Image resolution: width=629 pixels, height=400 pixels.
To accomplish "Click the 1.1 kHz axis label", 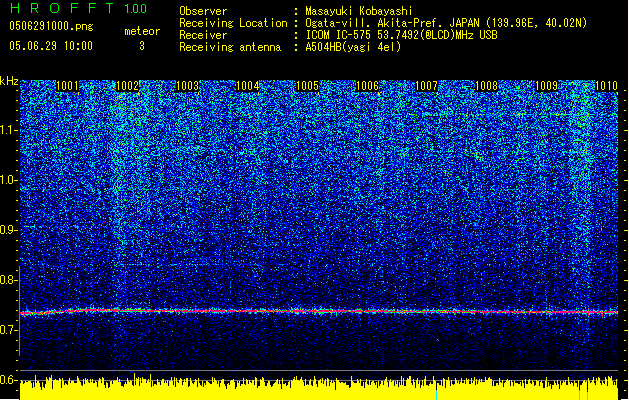I will point(9,130).
